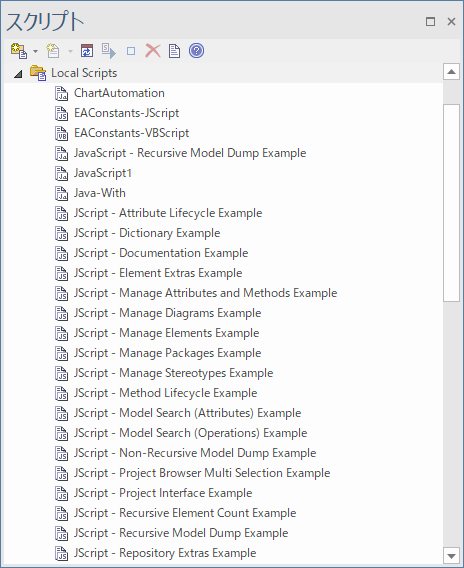
Task: Select the ChartAutomation script
Action: [x=119, y=93]
